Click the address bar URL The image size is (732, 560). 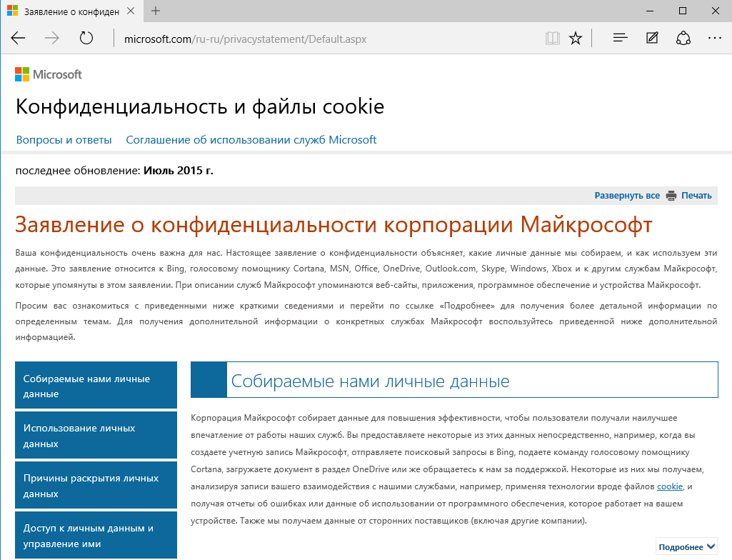tap(245, 39)
